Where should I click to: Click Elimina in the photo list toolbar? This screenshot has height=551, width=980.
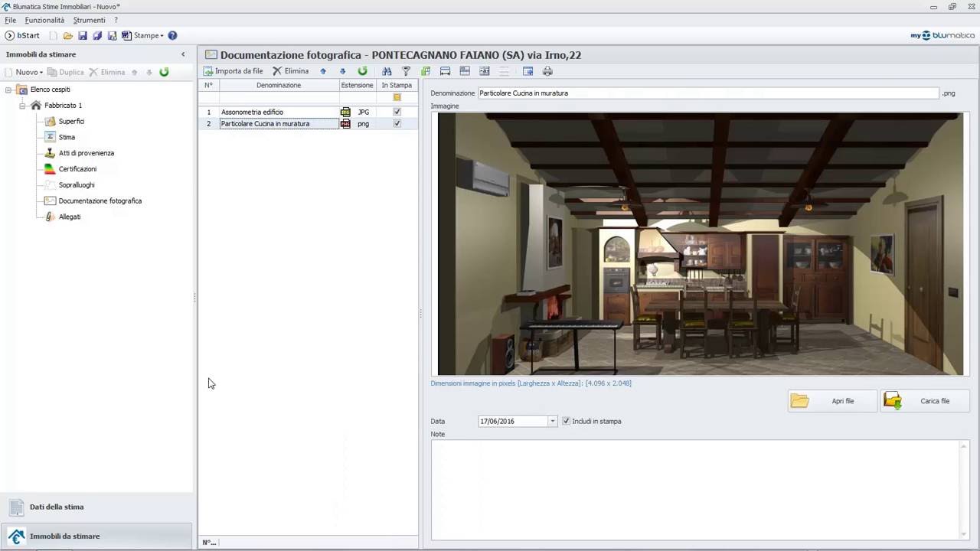point(291,71)
